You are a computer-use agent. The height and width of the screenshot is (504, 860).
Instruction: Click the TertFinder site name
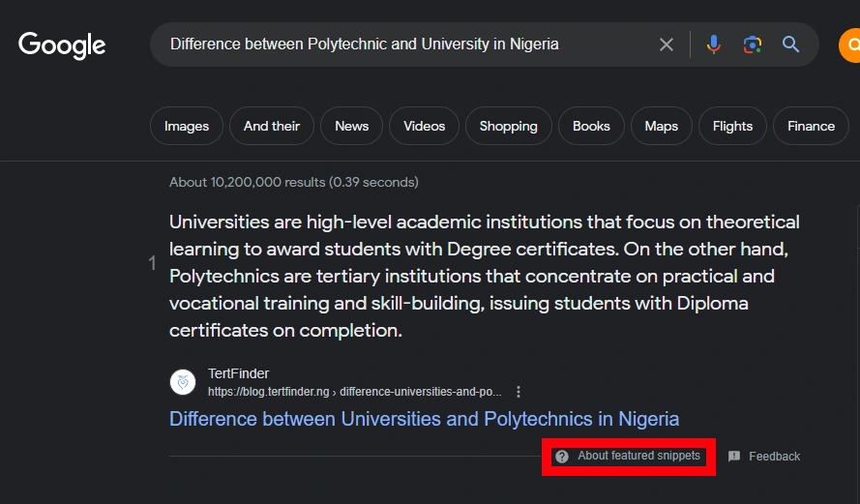238,373
